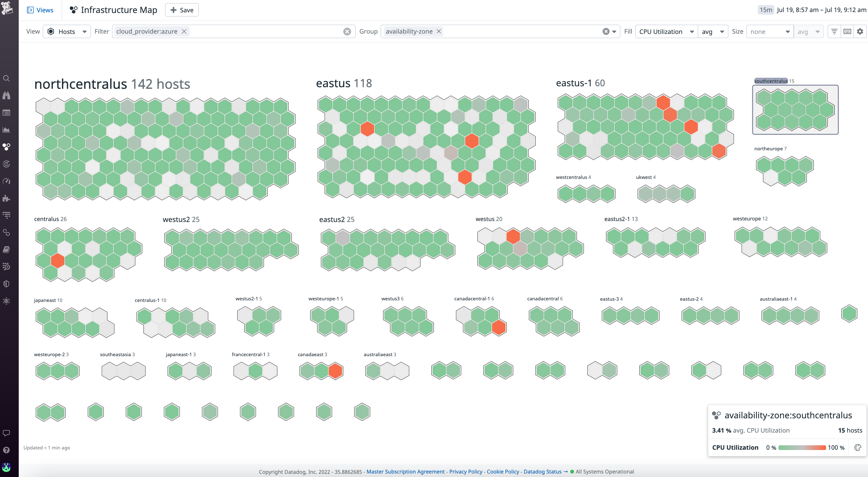868x477 pixels.
Task: Open the Dashboards area-chart sidebar icon
Action: (x=6, y=130)
